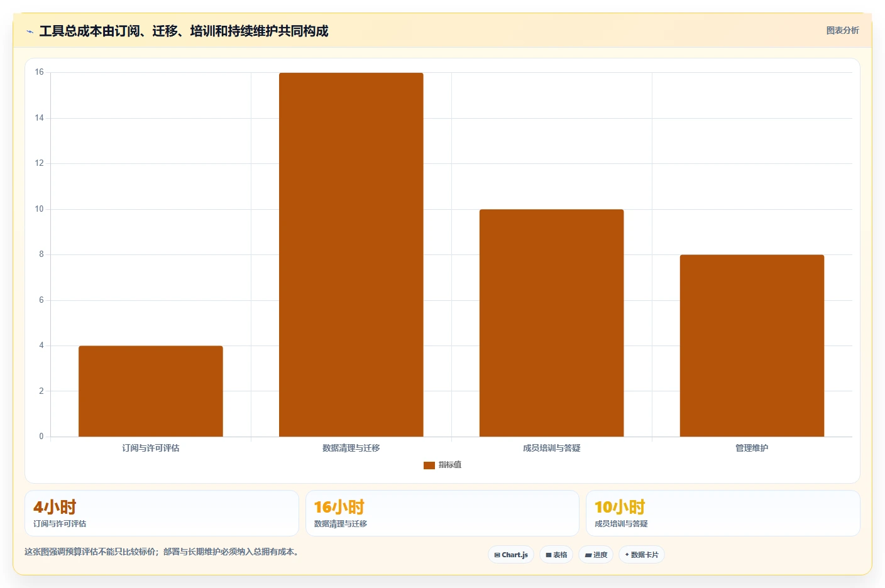Click the y-axis value 16
Viewport: 885px width, 588px height.
pyautogui.click(x=40, y=72)
